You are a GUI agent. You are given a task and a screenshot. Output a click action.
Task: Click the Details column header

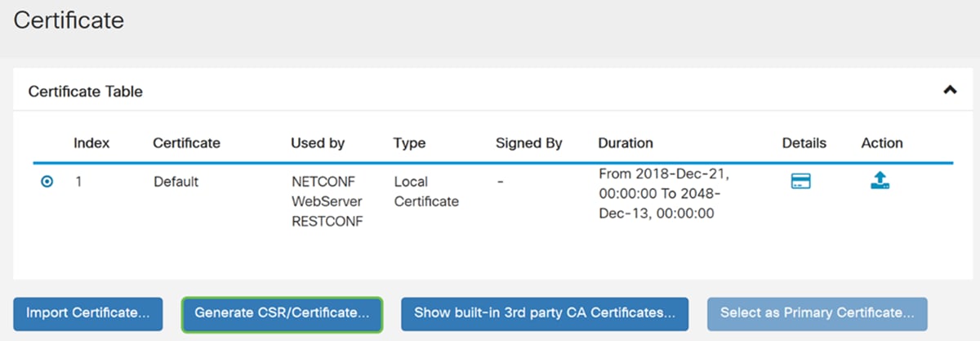pyautogui.click(x=804, y=143)
